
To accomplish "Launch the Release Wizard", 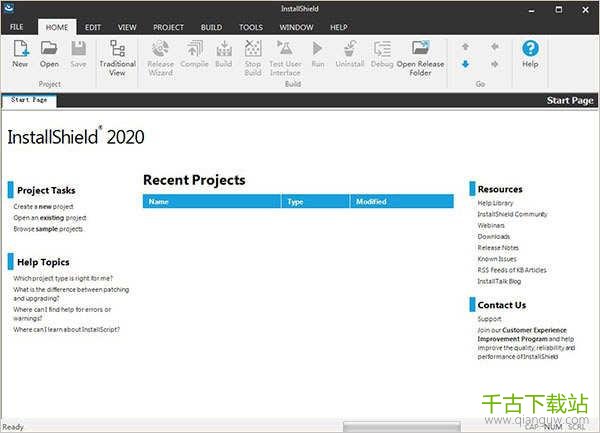I will coord(161,56).
